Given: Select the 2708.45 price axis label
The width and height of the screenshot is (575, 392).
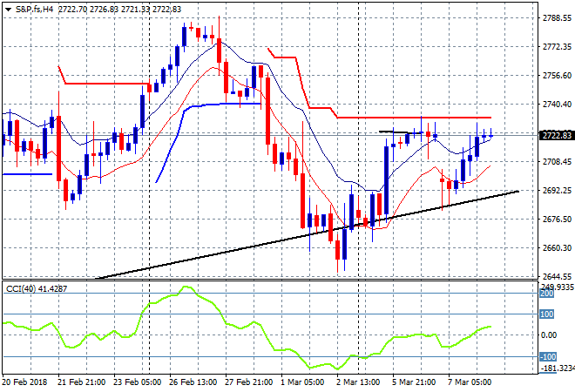Looking at the screenshot, I should (557, 162).
